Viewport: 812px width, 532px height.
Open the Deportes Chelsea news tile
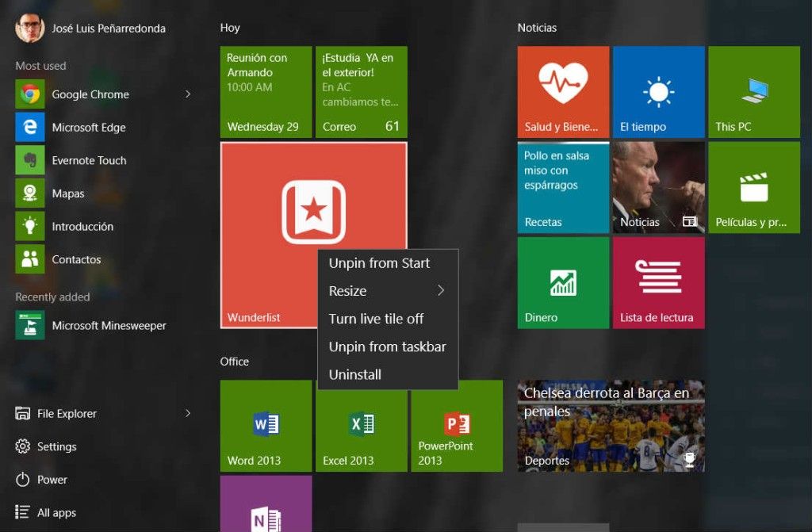(x=611, y=427)
